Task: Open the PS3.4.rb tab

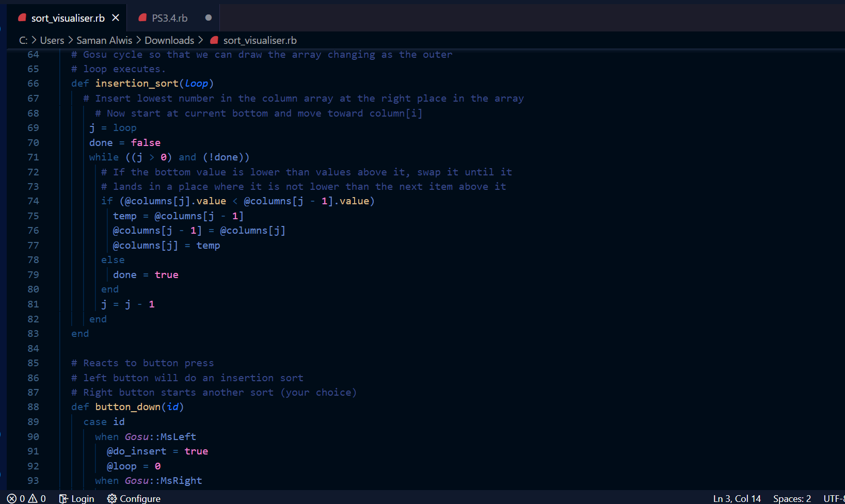Action: point(169,18)
